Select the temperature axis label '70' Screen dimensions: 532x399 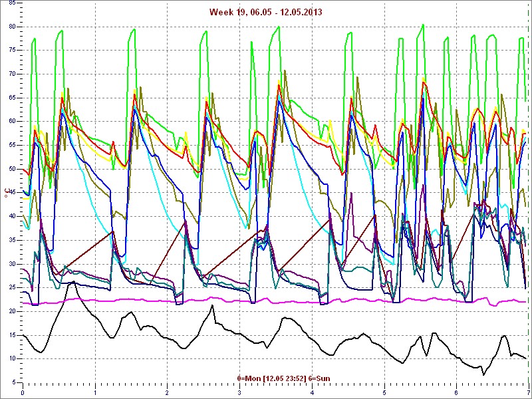12,74
